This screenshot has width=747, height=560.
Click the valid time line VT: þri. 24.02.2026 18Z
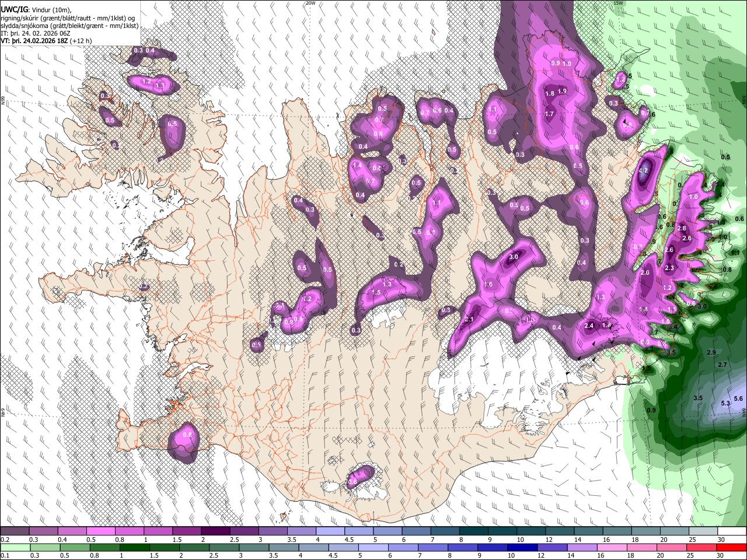tap(34, 41)
